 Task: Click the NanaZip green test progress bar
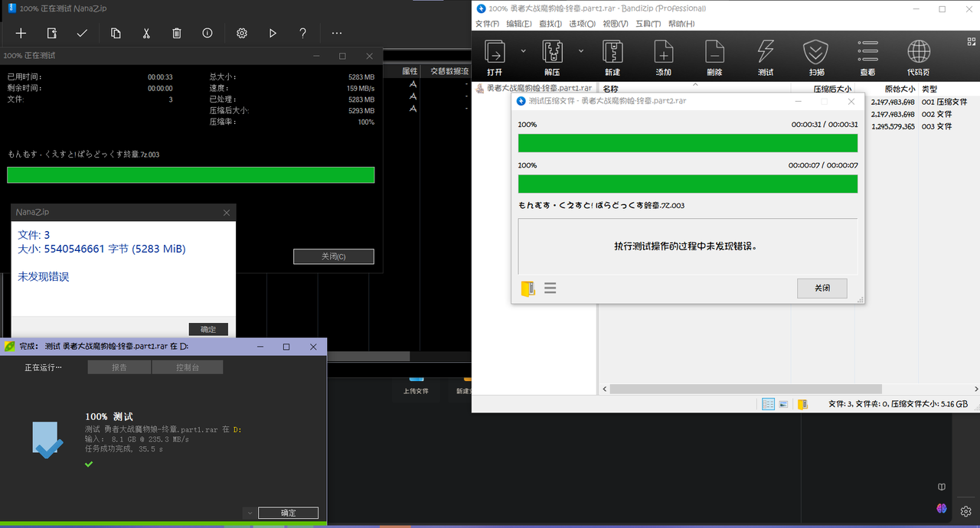(191, 175)
